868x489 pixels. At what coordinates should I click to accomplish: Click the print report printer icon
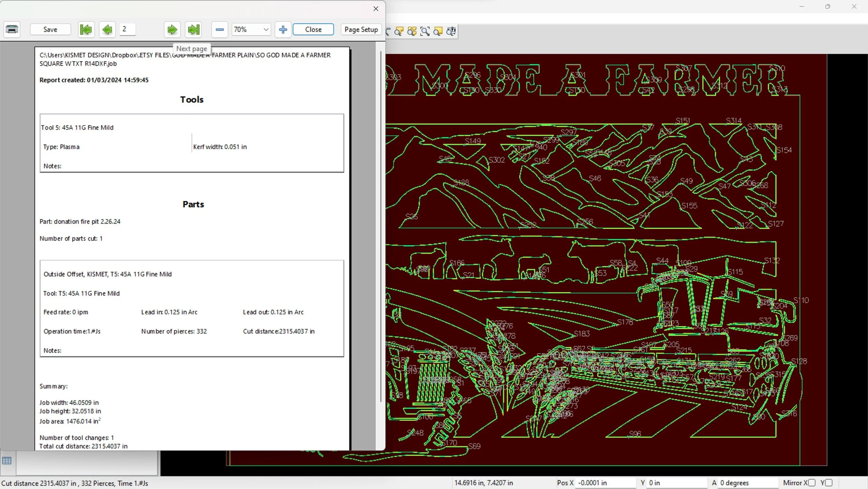pos(12,30)
